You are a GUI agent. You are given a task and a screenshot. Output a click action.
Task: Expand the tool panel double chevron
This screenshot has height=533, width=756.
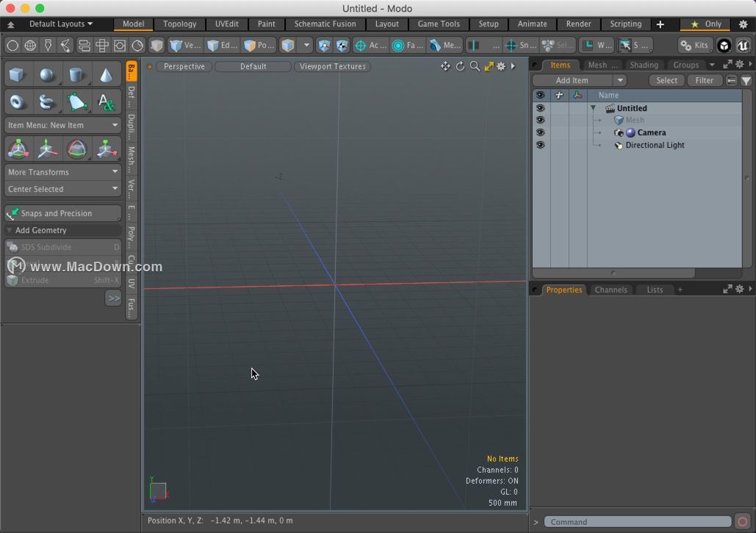coord(113,298)
